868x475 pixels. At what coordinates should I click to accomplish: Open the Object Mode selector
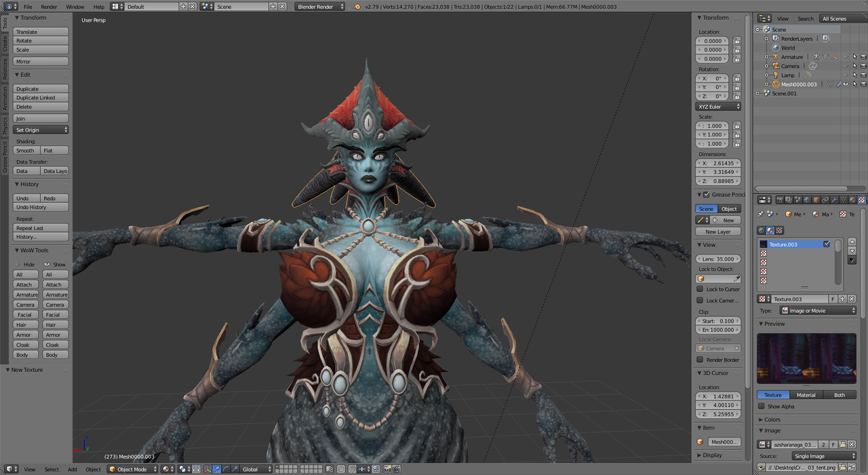pos(133,469)
